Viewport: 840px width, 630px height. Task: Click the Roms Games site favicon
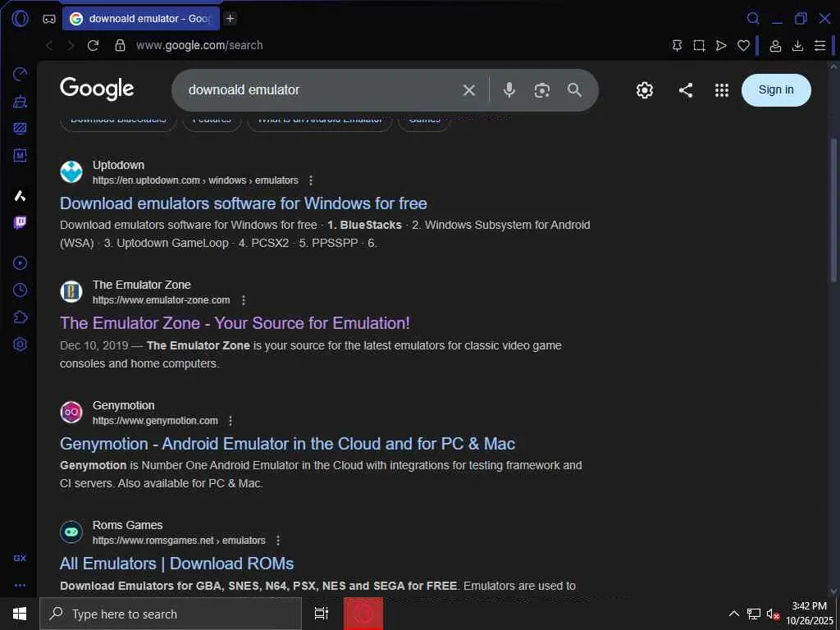pyautogui.click(x=71, y=532)
